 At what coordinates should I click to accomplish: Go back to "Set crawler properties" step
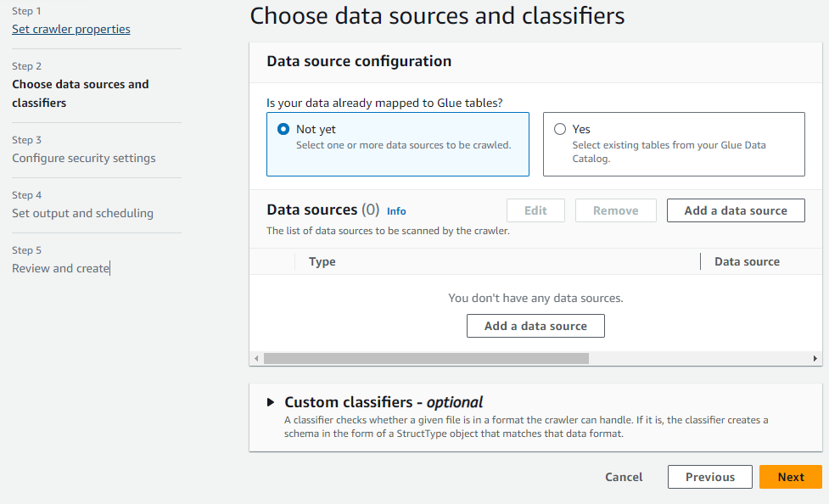(71, 29)
